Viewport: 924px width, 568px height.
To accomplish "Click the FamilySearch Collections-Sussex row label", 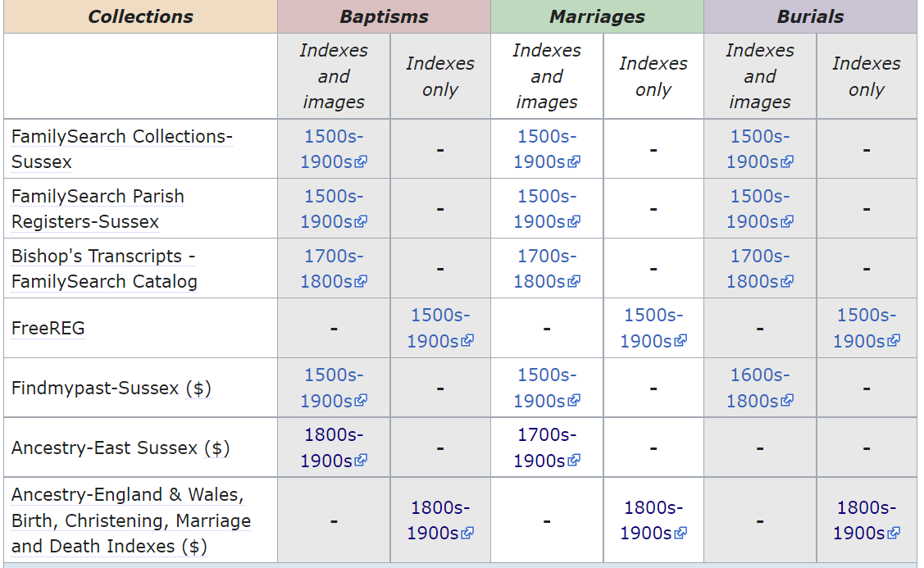I will pos(122,149).
